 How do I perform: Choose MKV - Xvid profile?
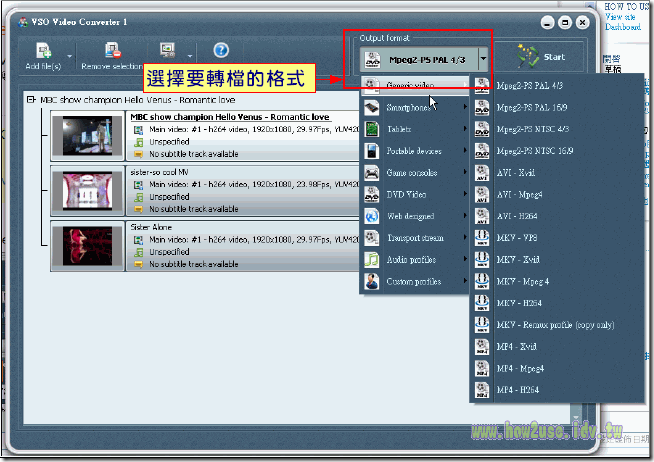click(x=557, y=259)
